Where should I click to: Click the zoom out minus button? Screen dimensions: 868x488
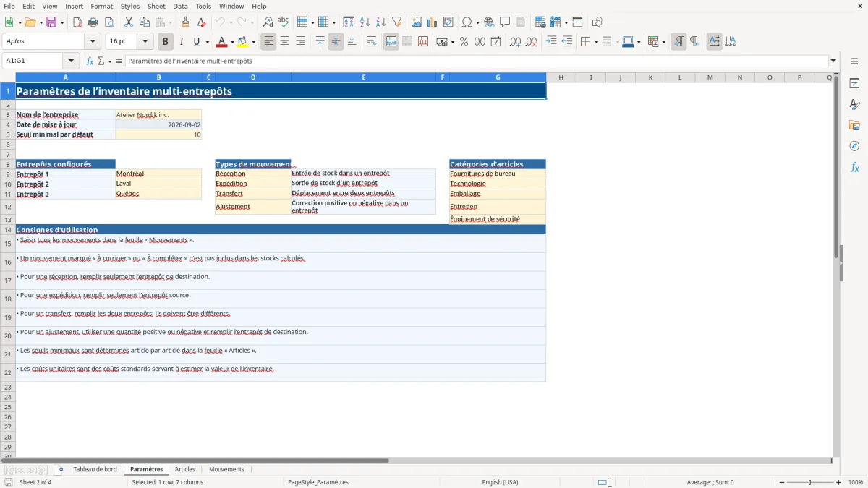coord(781,482)
